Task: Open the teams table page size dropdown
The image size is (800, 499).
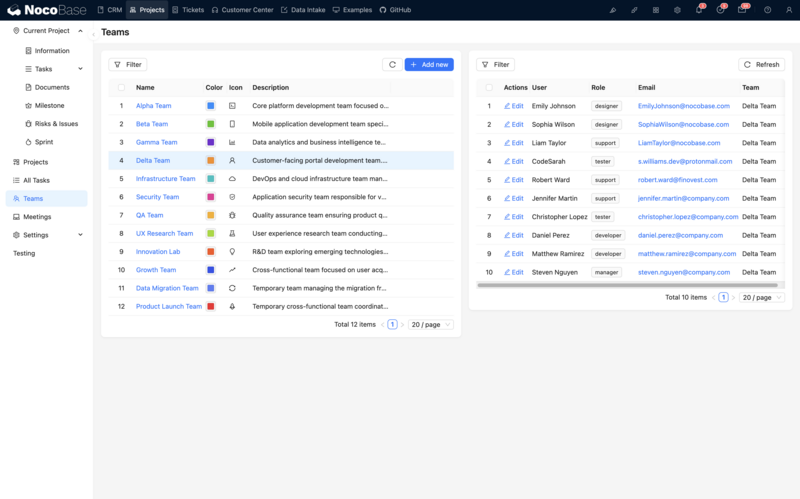Action: [430, 325]
